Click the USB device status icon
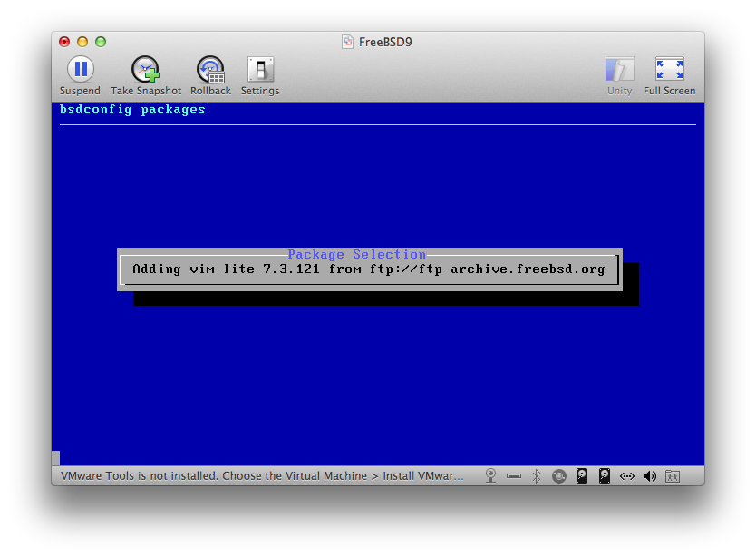The image size is (756, 557). 514,476
